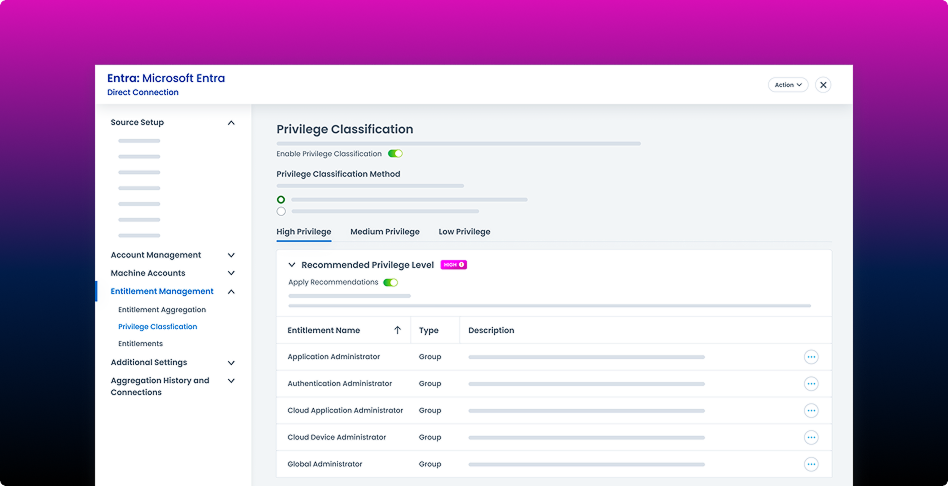Select the first classification method radio button
The image size is (948, 486).
[281, 199]
